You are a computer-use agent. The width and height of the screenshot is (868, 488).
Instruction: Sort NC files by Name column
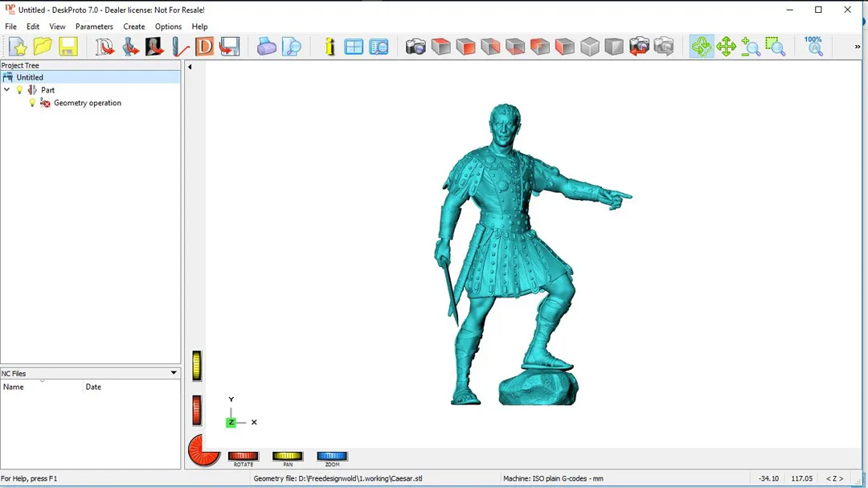[x=42, y=387]
